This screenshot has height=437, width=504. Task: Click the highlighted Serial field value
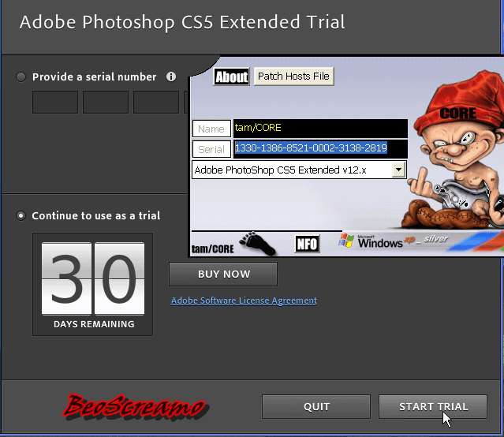(x=311, y=148)
